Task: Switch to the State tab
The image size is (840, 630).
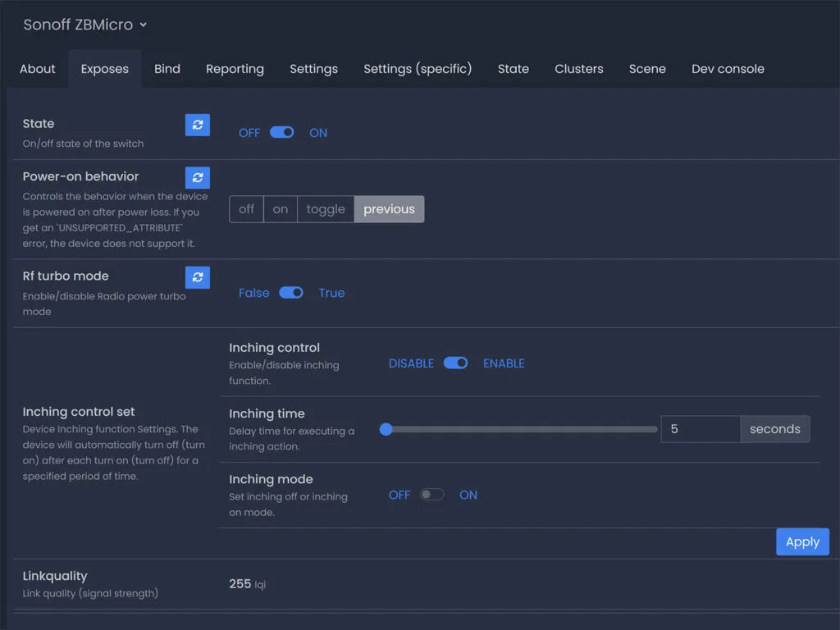Action: 513,69
